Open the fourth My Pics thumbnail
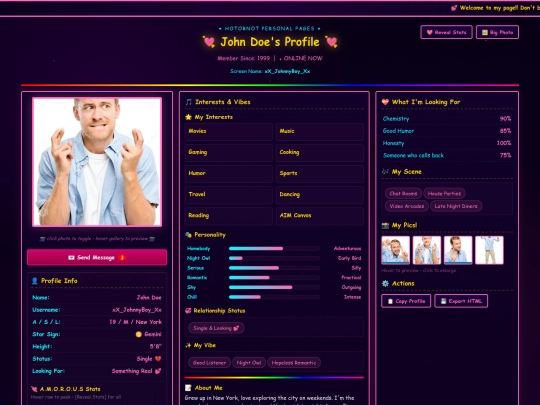The image size is (540, 405). pos(489,250)
